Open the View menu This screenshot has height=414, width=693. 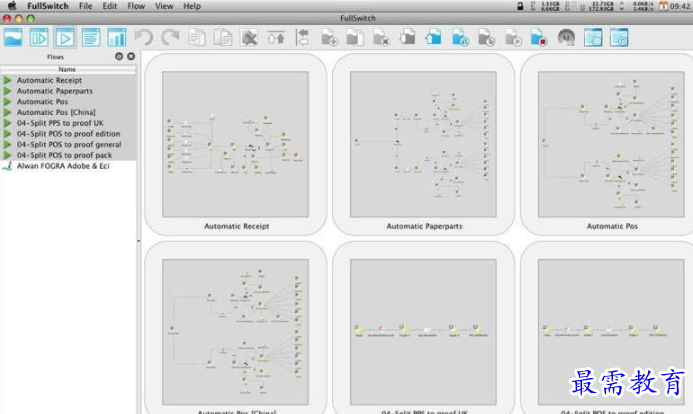[164, 6]
